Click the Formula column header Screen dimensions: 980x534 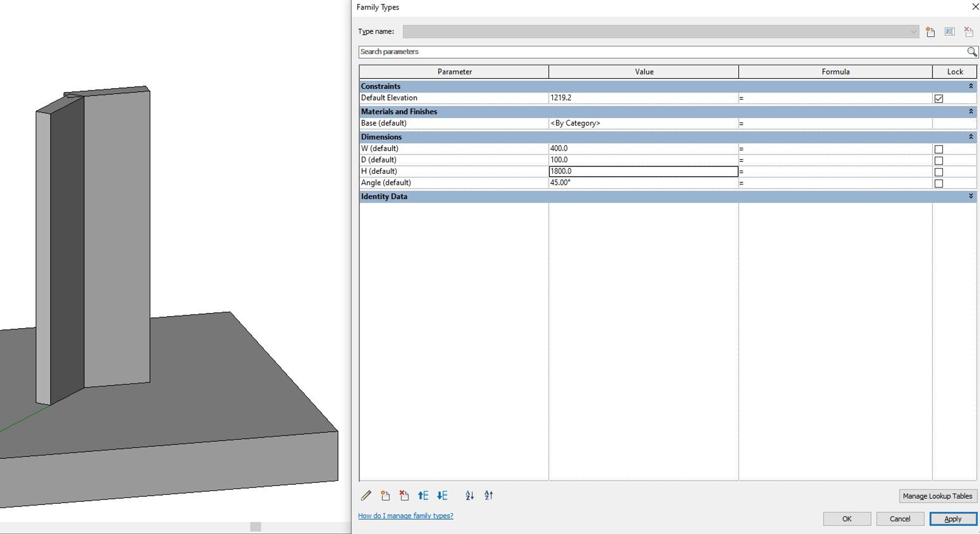pyautogui.click(x=836, y=72)
